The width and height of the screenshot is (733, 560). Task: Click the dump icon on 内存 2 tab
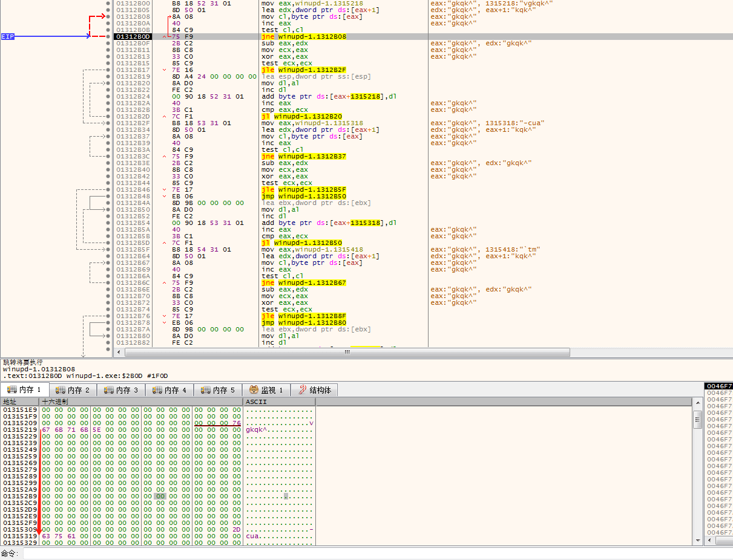click(x=61, y=390)
